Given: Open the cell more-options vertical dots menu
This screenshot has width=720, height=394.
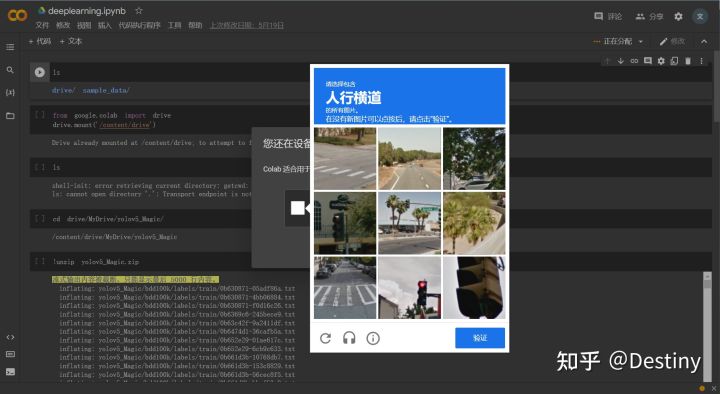Looking at the screenshot, I should point(701,61).
